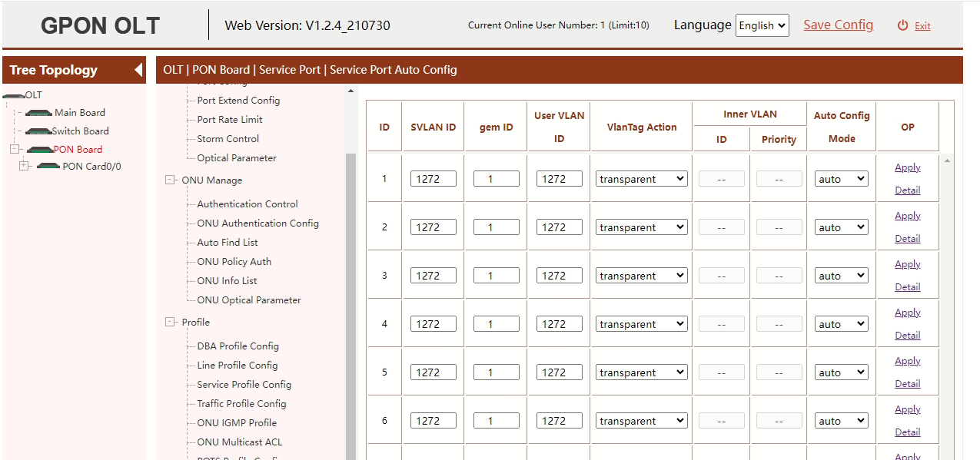Viewport: 980px width, 460px height.
Task: Open Service Profile Config menu item
Action: click(244, 385)
